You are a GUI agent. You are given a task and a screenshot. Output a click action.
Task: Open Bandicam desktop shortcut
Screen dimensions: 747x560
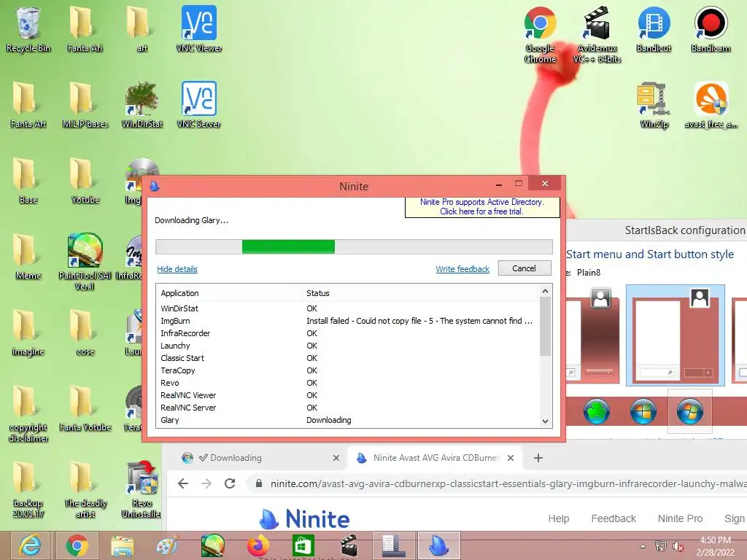point(711,29)
